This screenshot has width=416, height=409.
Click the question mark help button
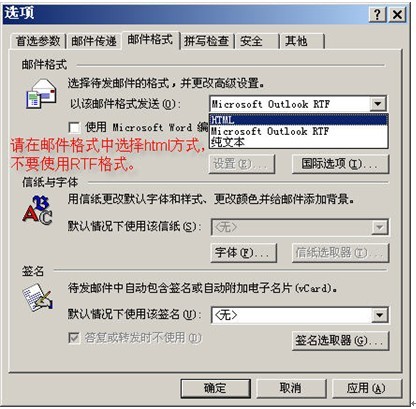[377, 14]
